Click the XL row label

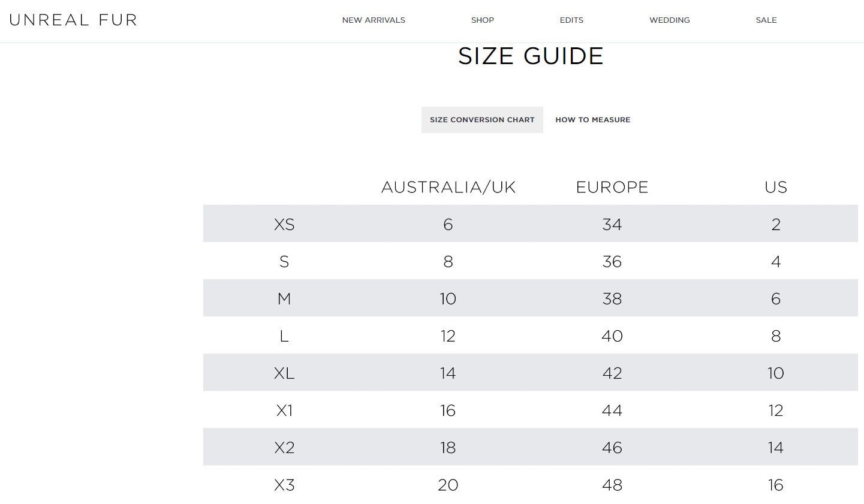point(284,373)
